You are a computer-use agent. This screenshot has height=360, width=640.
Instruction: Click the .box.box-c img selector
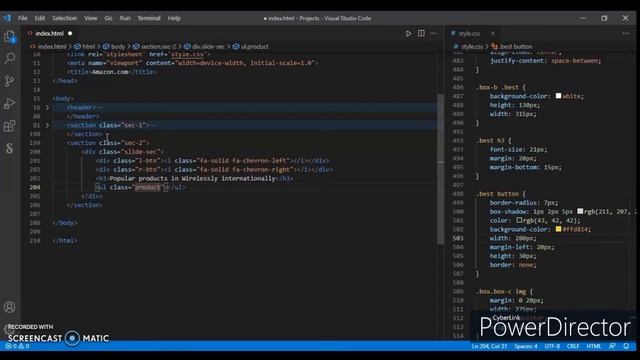click(x=501, y=291)
